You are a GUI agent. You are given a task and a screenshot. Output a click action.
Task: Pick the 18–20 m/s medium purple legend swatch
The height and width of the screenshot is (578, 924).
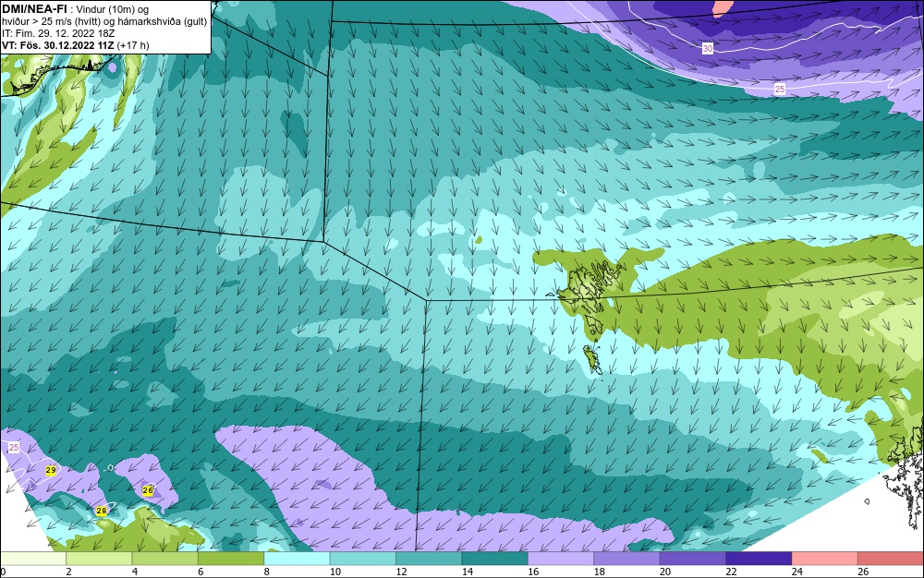pyautogui.click(x=627, y=559)
